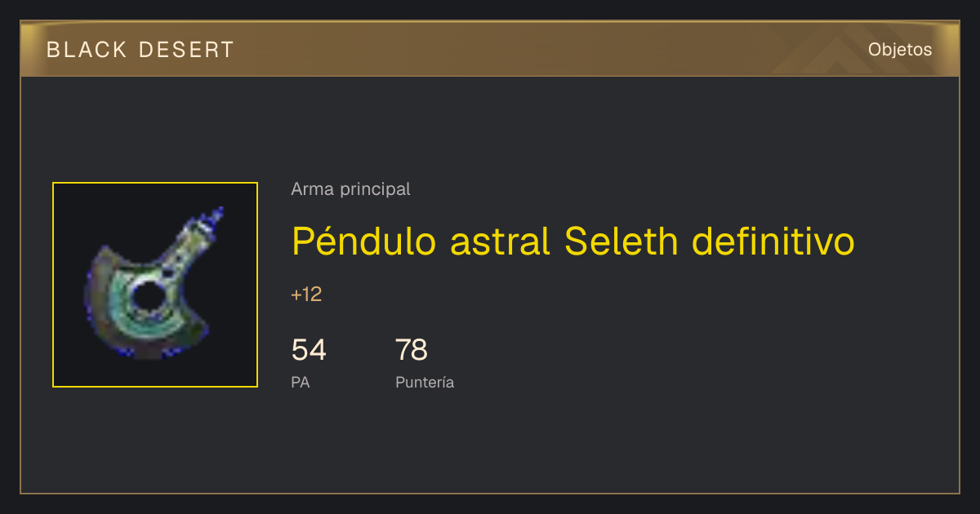980x514 pixels.
Task: Click the pendulum icon's central ring hole
Action: [x=147, y=299]
